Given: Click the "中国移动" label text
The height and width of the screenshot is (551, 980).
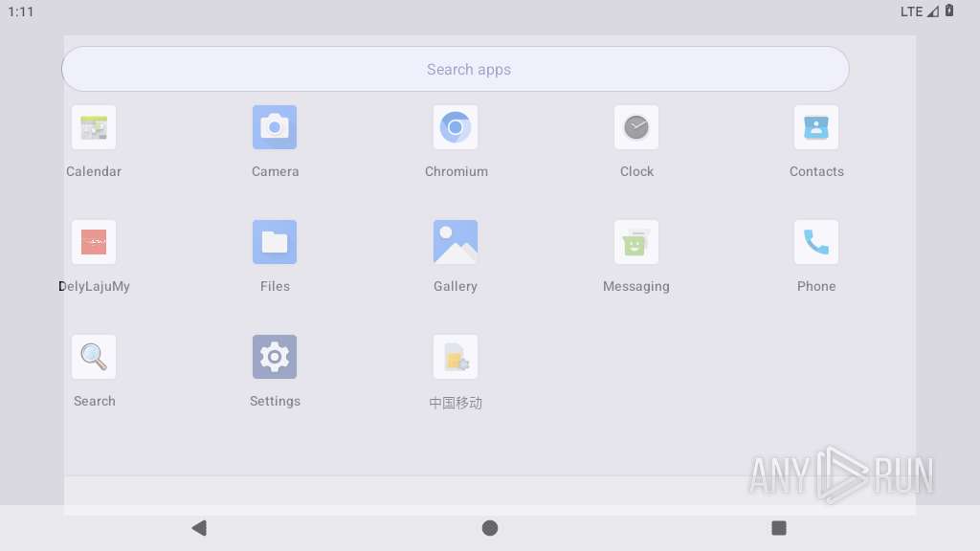Looking at the screenshot, I should point(456,403).
